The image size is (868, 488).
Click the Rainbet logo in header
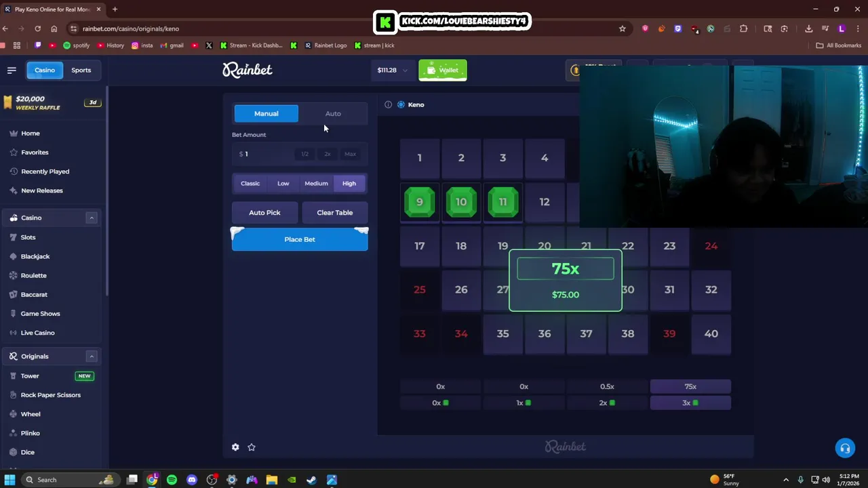click(x=248, y=70)
